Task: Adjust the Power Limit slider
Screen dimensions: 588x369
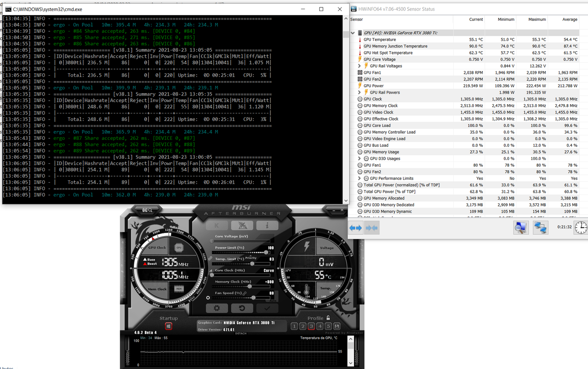Action: click(x=240, y=253)
